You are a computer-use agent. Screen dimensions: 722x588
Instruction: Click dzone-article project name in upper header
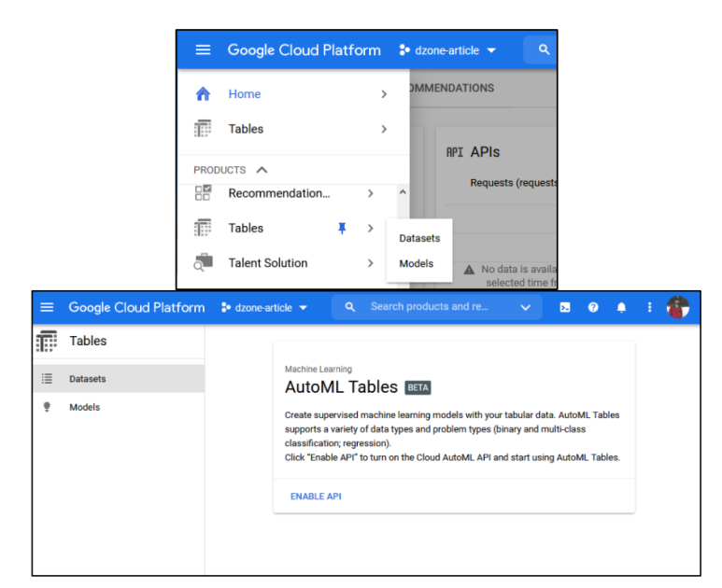coord(447,50)
